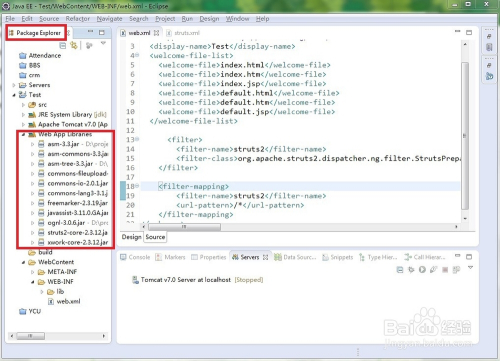Viewport: 500px width, 361px height.
Task: Close the web.xml editor tab
Action: tap(156, 33)
